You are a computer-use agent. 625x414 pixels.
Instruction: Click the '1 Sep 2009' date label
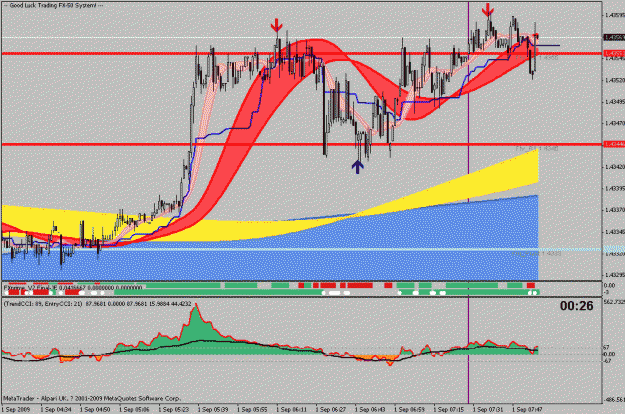pyautogui.click(x=16, y=409)
